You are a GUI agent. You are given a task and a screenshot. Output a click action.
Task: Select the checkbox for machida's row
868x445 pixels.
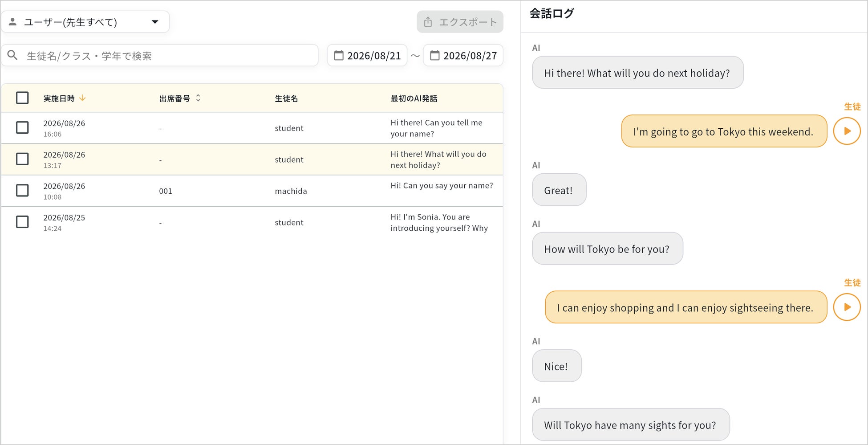[22, 191]
